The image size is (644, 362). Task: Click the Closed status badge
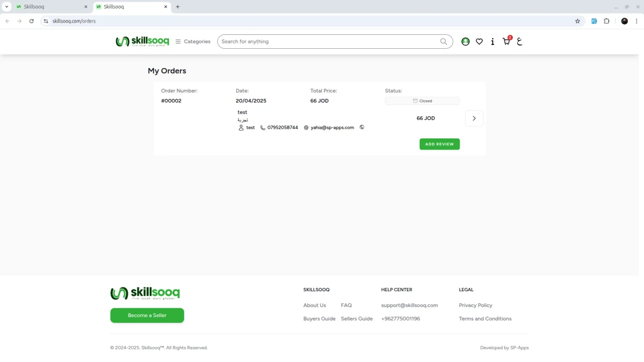[x=422, y=101]
